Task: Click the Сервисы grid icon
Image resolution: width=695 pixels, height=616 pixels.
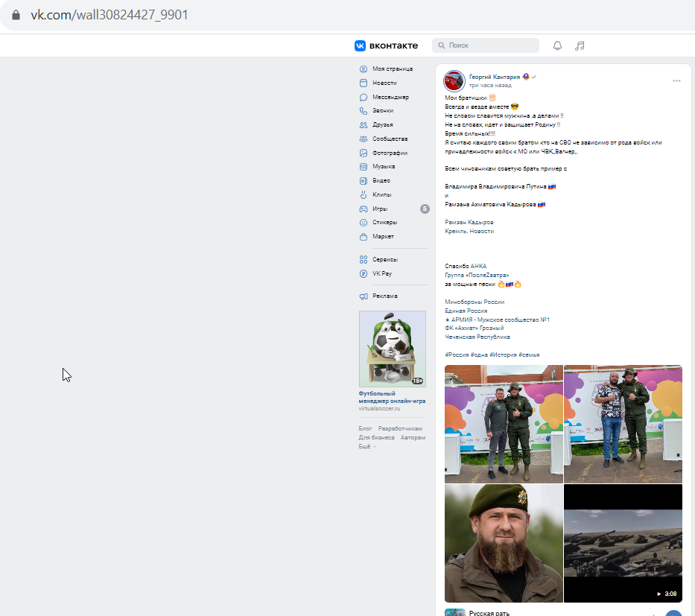Action: 364,260
